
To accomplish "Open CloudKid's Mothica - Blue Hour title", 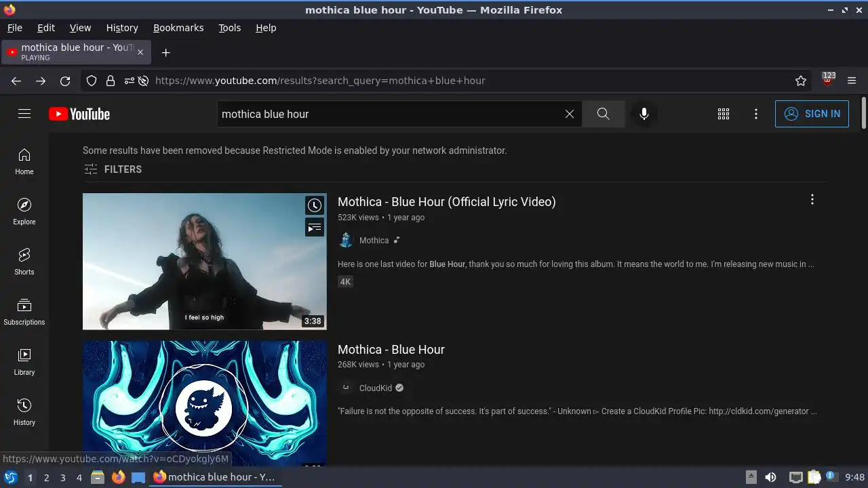I will point(391,350).
